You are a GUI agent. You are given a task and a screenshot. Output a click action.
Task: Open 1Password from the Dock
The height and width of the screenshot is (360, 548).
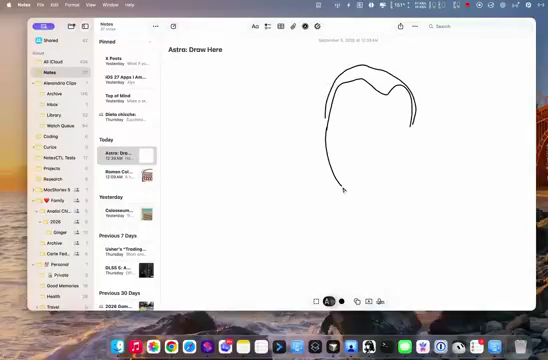coord(441,347)
